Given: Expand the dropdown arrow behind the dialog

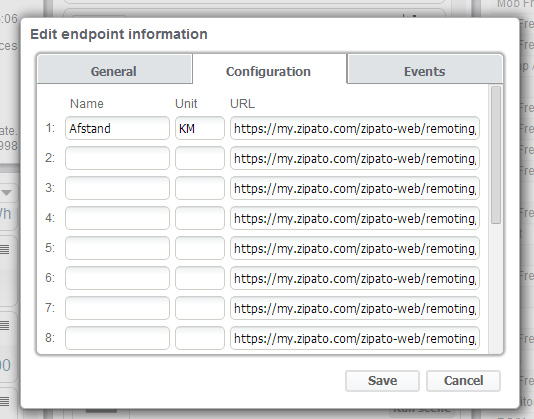Looking at the screenshot, I should [6, 193].
